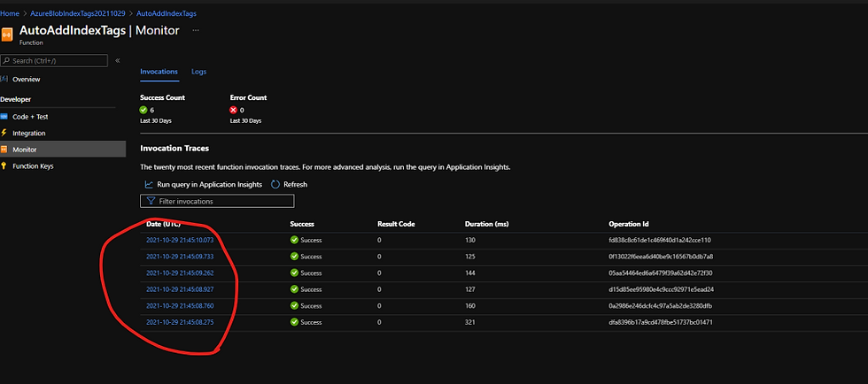Click the Result Code column header
The image size is (868, 384).
(396, 224)
